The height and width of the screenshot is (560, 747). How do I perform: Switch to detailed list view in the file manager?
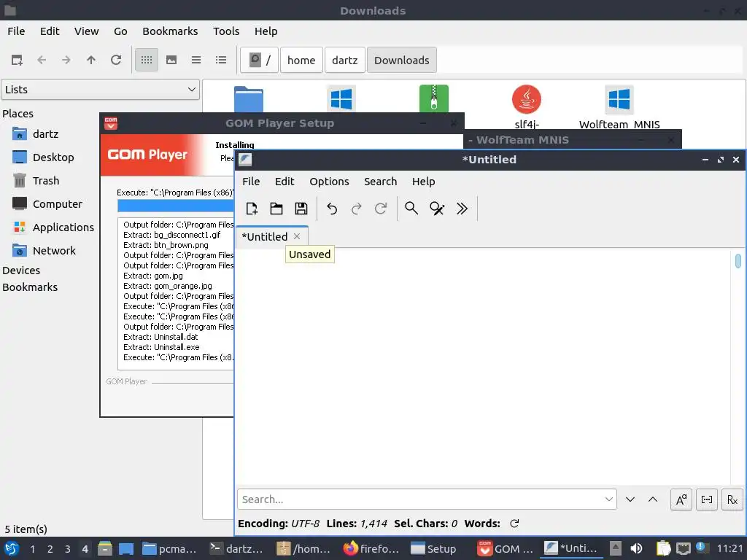221,60
